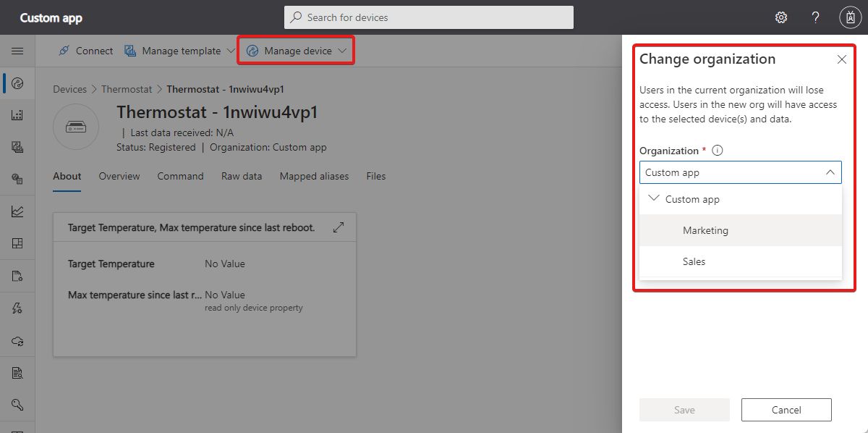Click the Cancel button
Viewport: 868px width, 433px height.
pos(786,410)
